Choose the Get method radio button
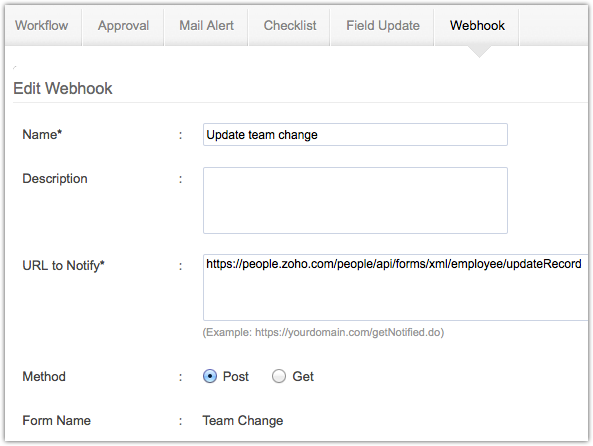Viewport: 593px width, 446px height. pyautogui.click(x=279, y=376)
